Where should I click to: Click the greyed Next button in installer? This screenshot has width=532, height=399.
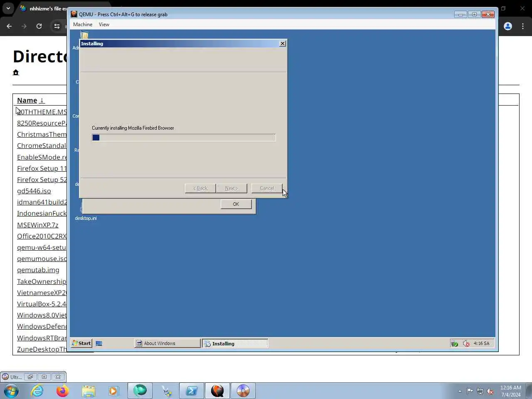pos(232,188)
